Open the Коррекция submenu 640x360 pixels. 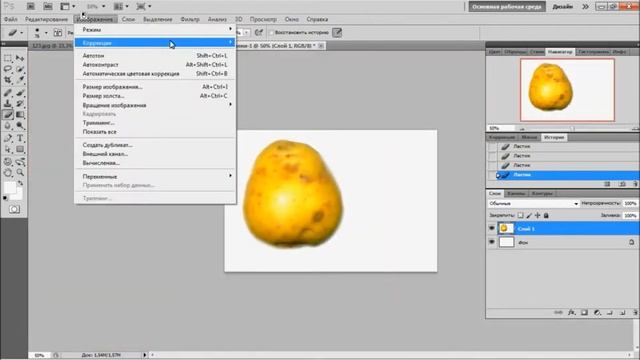155,42
